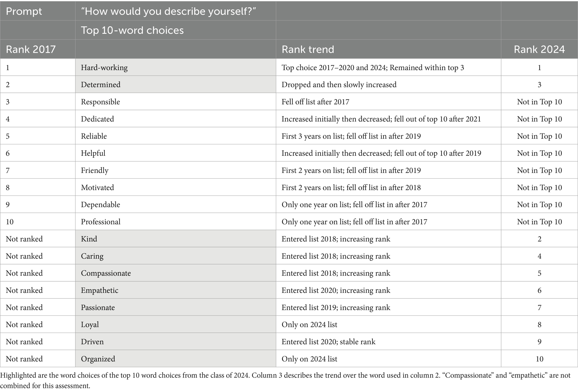Select the highlighted "Determined" word cell

101,85
